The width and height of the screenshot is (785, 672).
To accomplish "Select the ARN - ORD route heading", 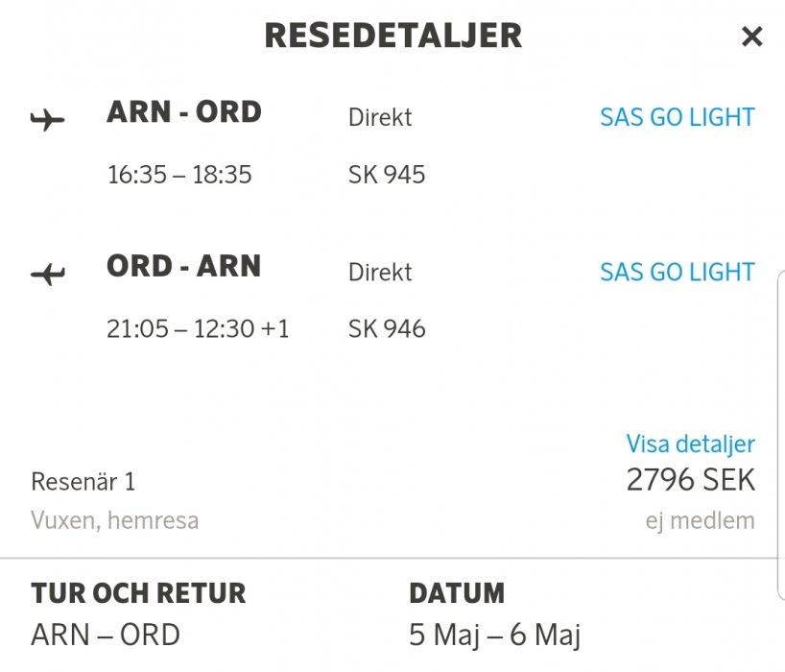I will point(183,112).
